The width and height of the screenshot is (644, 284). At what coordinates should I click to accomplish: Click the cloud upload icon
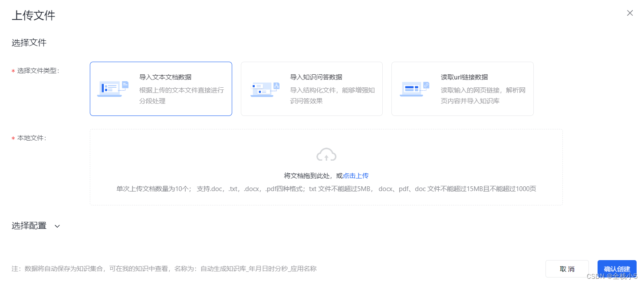[x=326, y=155]
